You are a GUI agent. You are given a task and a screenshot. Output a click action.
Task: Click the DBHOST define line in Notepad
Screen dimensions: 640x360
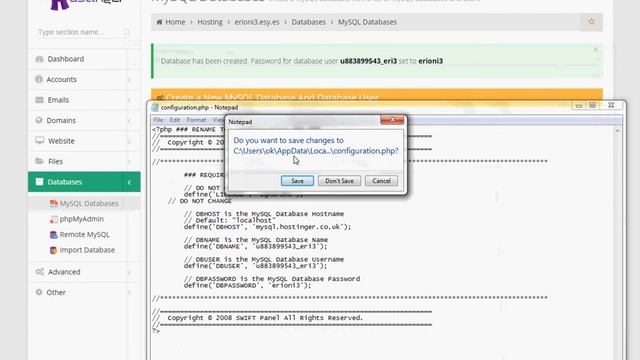tap(267, 227)
